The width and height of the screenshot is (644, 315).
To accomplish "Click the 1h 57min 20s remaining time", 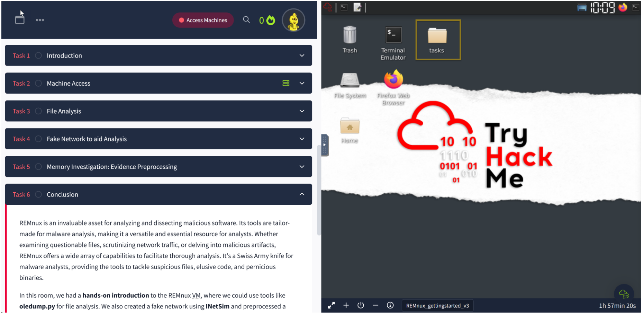I will 617,306.
